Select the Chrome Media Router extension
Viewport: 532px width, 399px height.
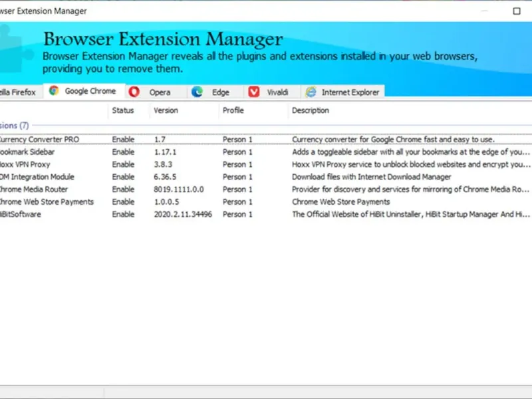(x=34, y=190)
